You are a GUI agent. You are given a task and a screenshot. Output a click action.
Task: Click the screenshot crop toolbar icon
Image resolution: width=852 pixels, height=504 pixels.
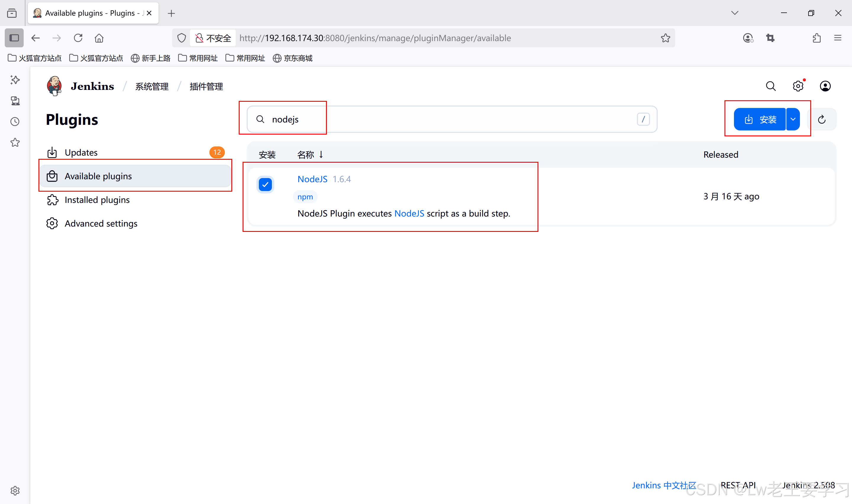[x=770, y=38]
